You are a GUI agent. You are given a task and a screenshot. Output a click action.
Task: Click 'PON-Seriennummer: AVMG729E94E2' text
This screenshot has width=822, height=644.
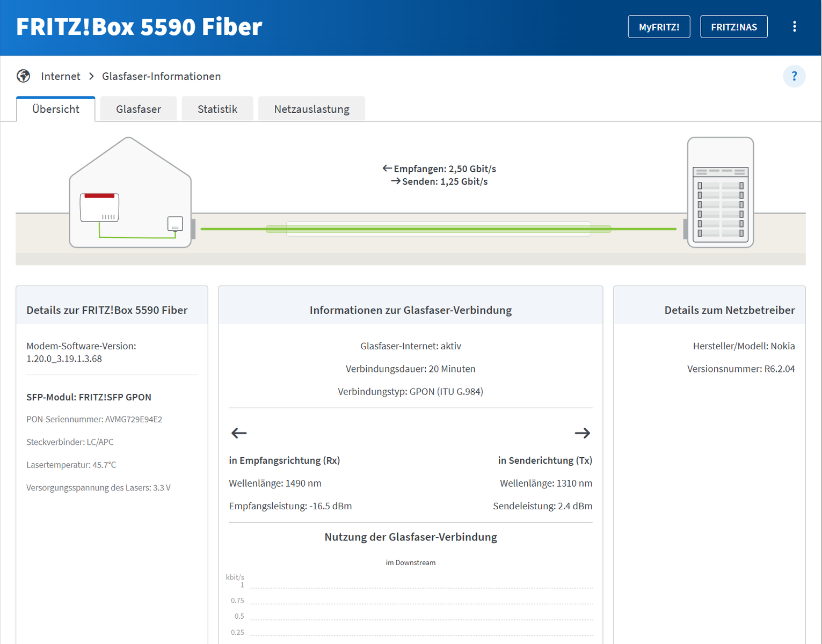point(94,420)
